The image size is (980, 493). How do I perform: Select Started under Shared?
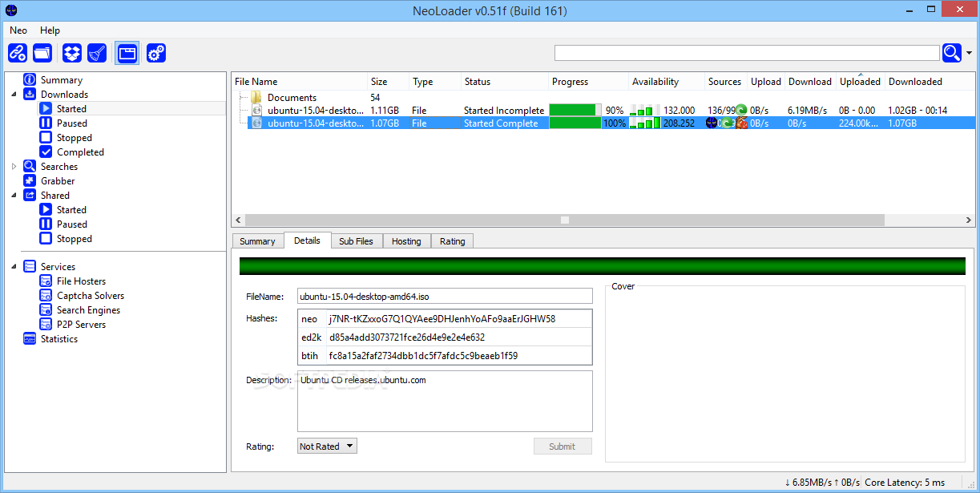[71, 210]
